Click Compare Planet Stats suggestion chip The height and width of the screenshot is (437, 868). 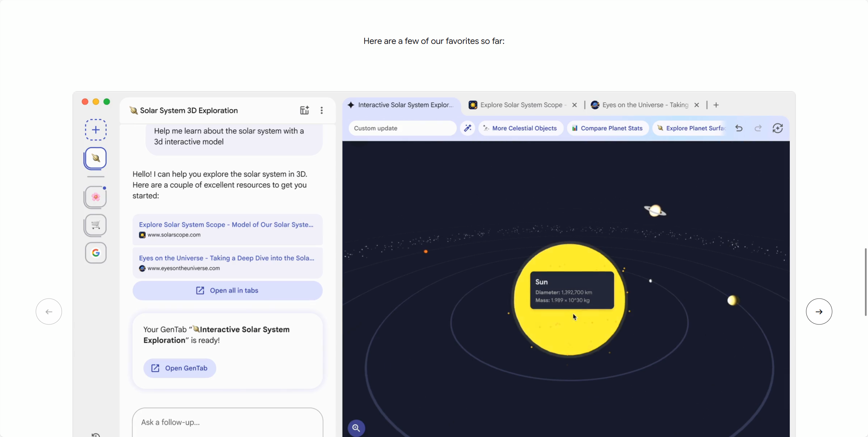608,128
